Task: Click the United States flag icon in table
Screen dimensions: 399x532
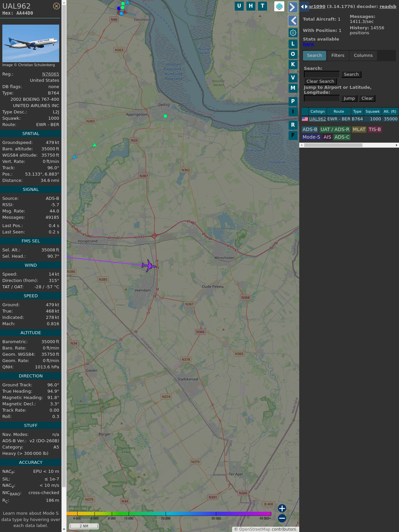Action: 305,119
